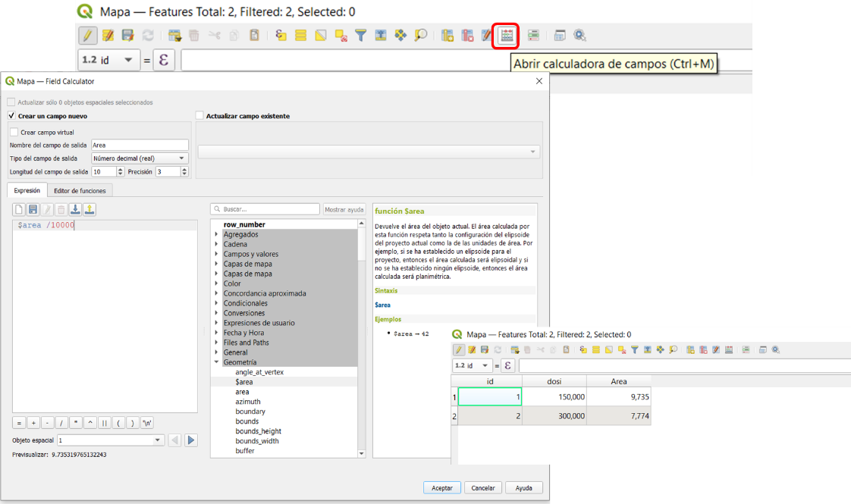851x504 pixels.
Task: Increase 'Longitud del campo de salida' stepper
Action: 121,169
